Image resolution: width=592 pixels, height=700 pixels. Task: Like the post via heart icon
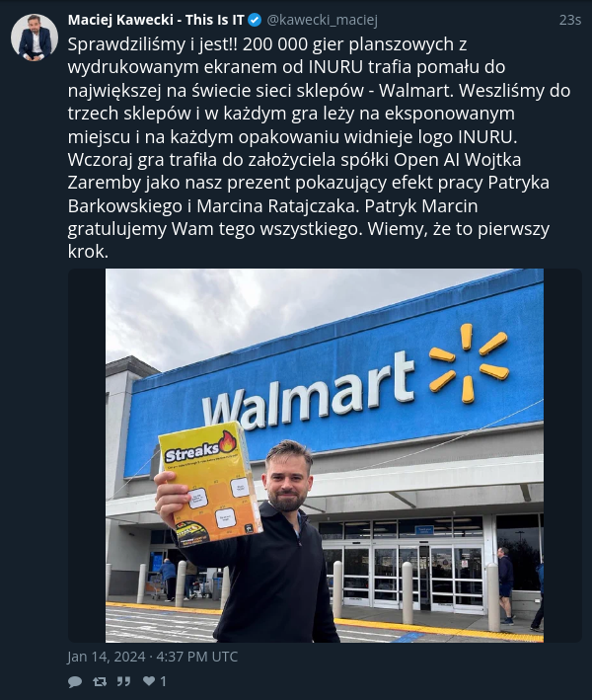[149, 681]
